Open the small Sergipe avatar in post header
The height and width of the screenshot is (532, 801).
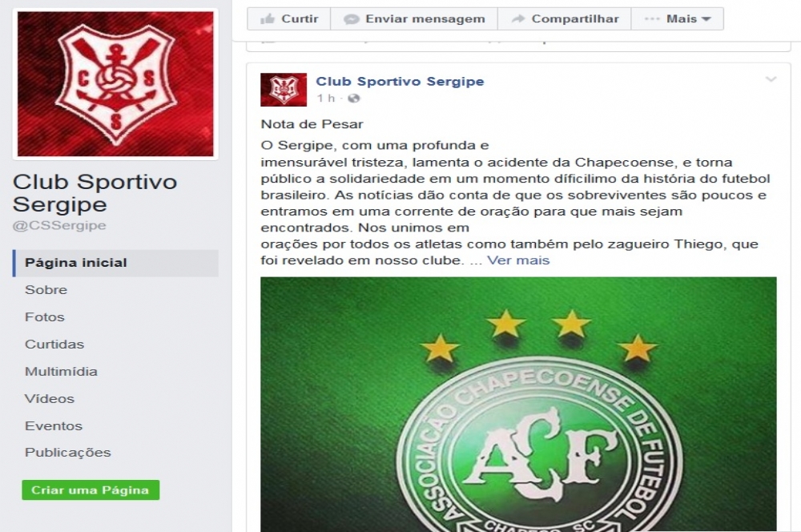pyautogui.click(x=284, y=90)
